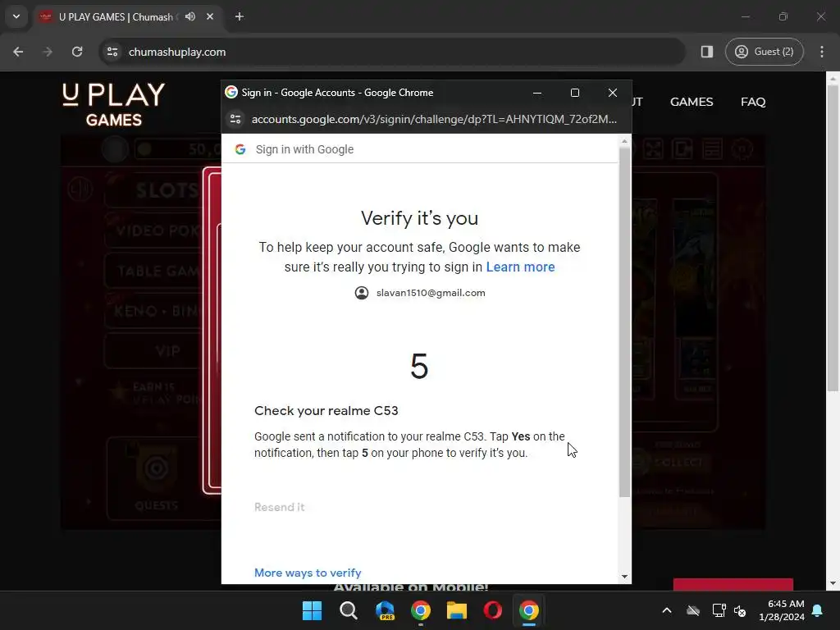Open the GAMES menu item

(691, 102)
